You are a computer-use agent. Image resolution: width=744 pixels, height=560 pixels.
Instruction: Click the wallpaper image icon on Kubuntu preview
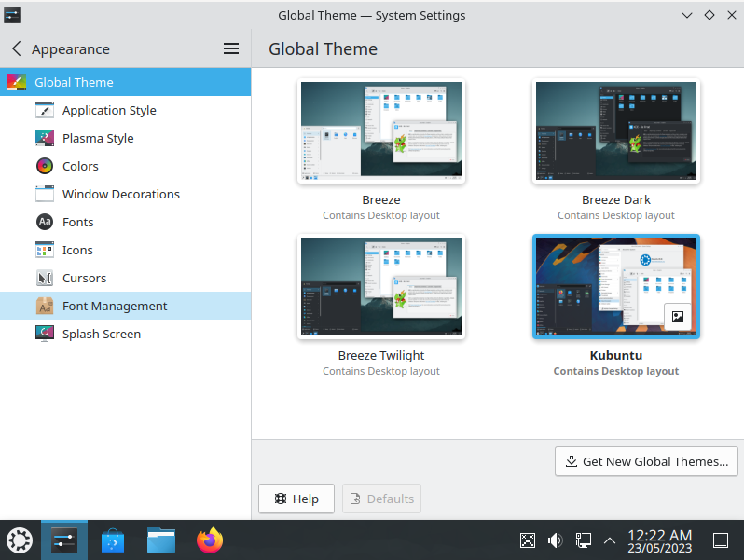(x=678, y=316)
